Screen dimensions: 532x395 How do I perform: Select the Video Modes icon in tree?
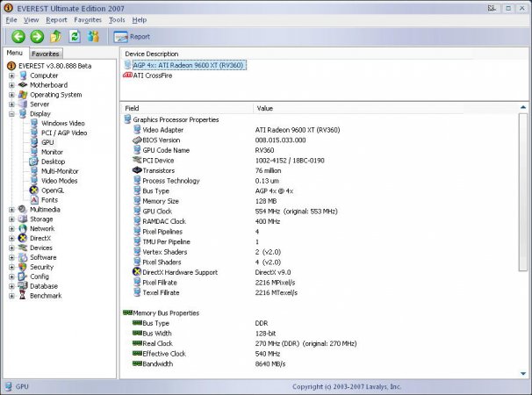point(34,181)
